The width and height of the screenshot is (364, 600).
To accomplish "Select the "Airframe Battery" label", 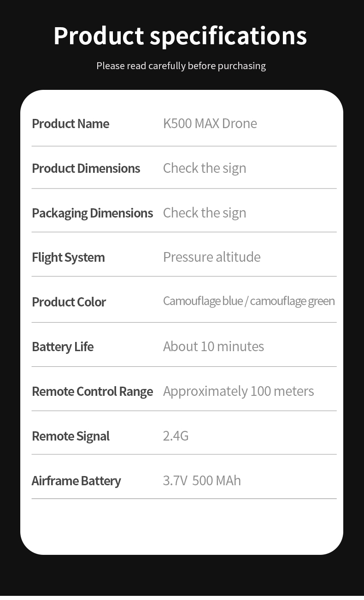I will click(x=76, y=481).
